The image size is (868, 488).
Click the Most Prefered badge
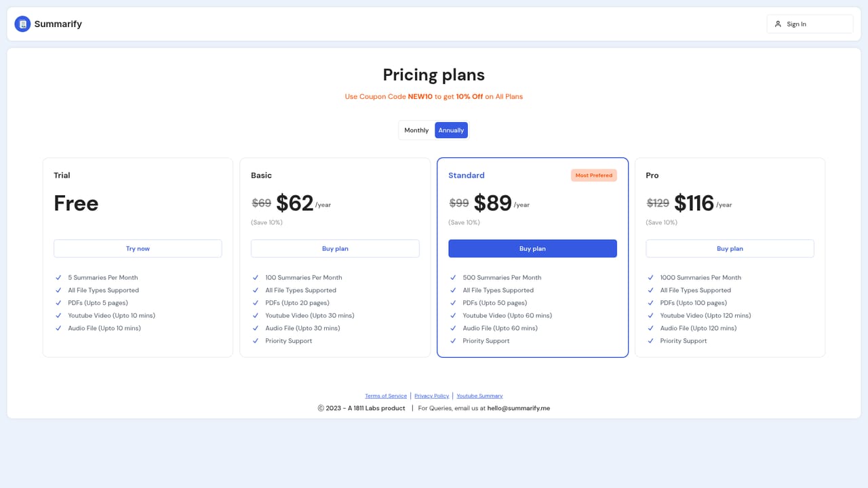point(594,176)
